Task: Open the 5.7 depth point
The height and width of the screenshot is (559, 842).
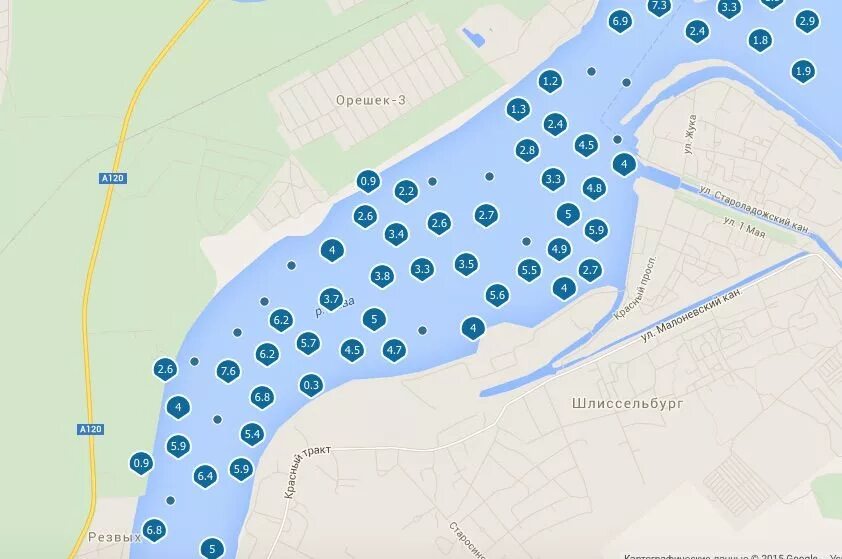Action: pos(309,343)
